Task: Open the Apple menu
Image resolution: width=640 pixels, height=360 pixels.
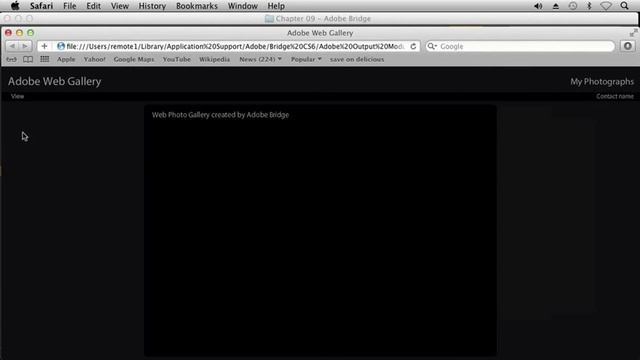Action: (15, 6)
